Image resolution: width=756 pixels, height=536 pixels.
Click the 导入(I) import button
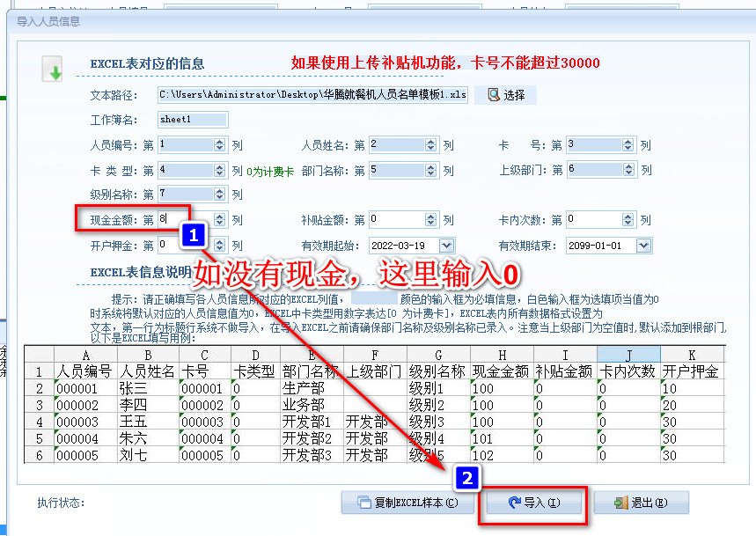click(534, 503)
